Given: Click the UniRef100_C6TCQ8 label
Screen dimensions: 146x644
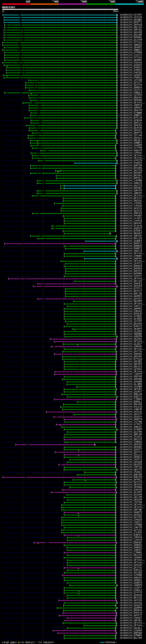Looking at the screenshot, I should [131, 80].
